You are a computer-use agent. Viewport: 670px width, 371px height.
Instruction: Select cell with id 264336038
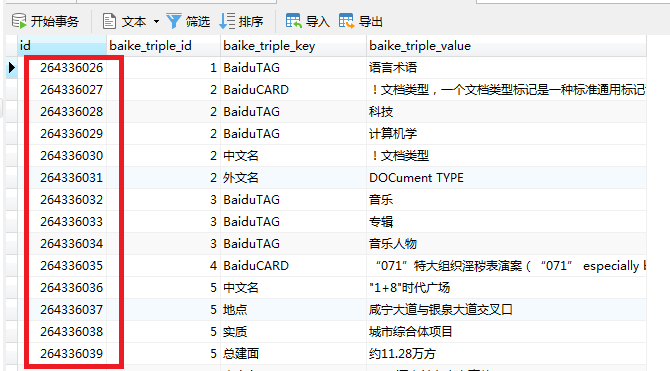[x=62, y=332]
